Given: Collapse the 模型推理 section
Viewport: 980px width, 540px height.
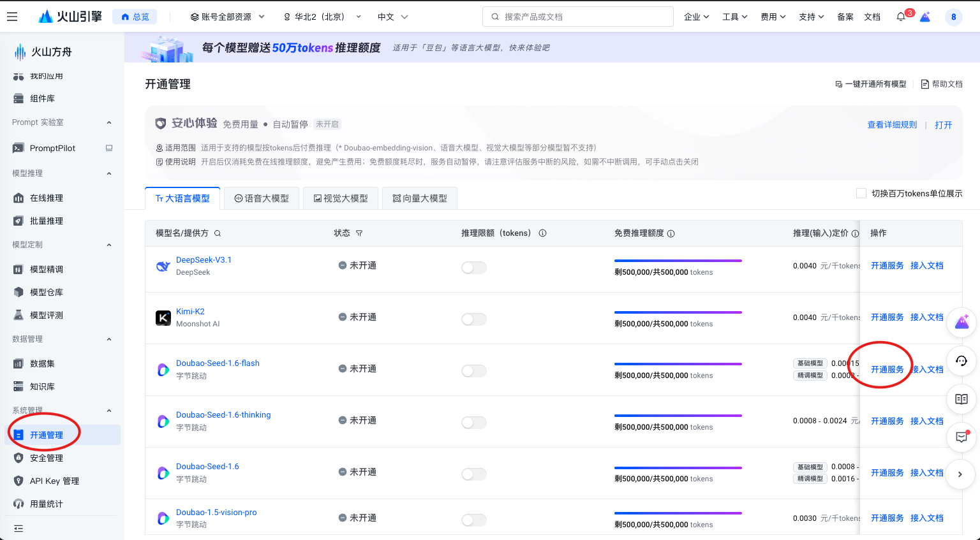Looking at the screenshot, I should (109, 173).
